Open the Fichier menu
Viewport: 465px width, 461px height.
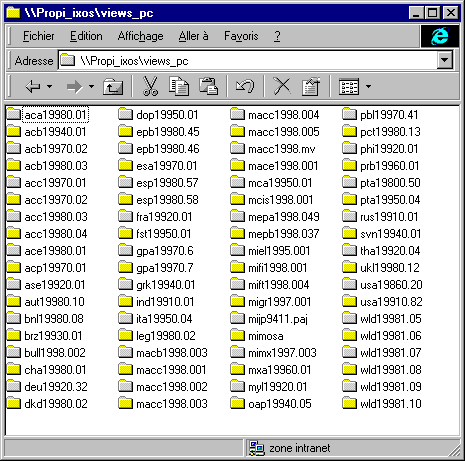coord(38,36)
